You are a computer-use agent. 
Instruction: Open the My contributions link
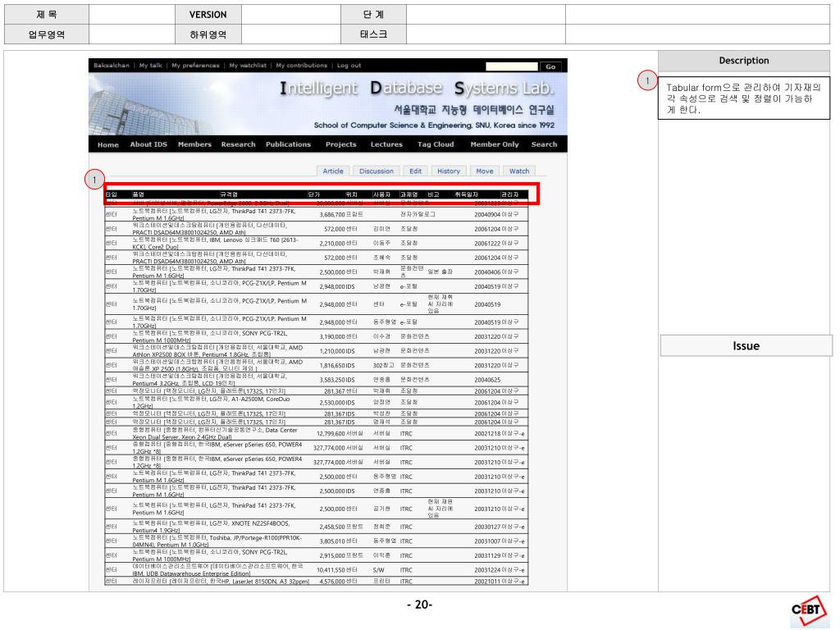[x=301, y=66]
